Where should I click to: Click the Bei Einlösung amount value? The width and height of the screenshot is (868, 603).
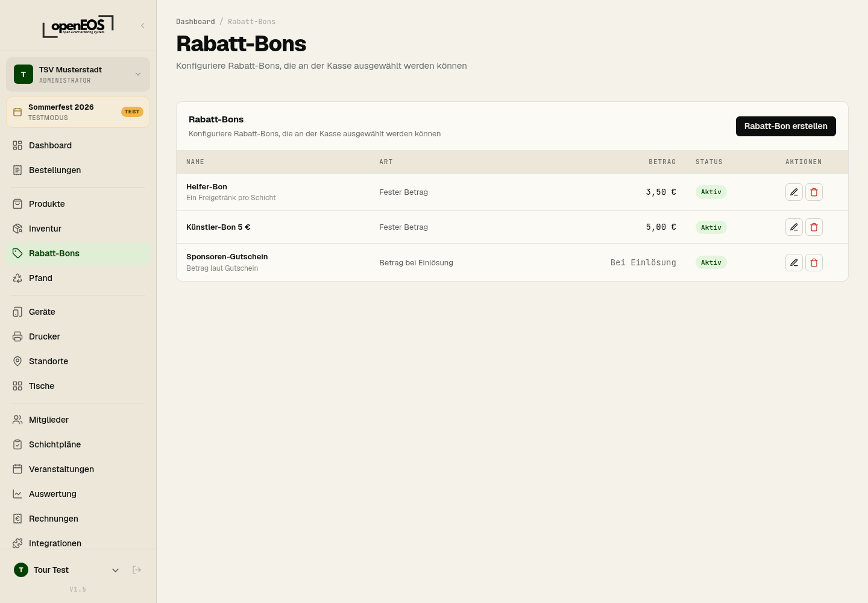[x=643, y=262]
